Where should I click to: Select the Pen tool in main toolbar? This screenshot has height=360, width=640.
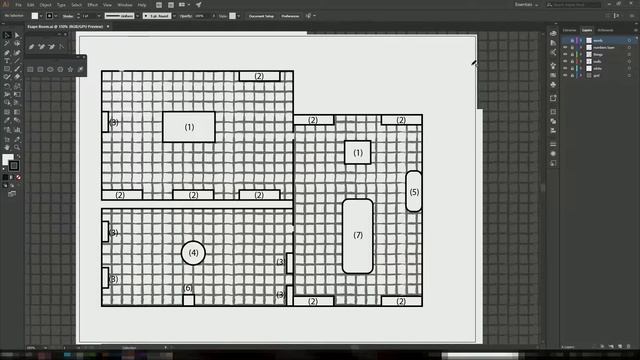coord(7,52)
